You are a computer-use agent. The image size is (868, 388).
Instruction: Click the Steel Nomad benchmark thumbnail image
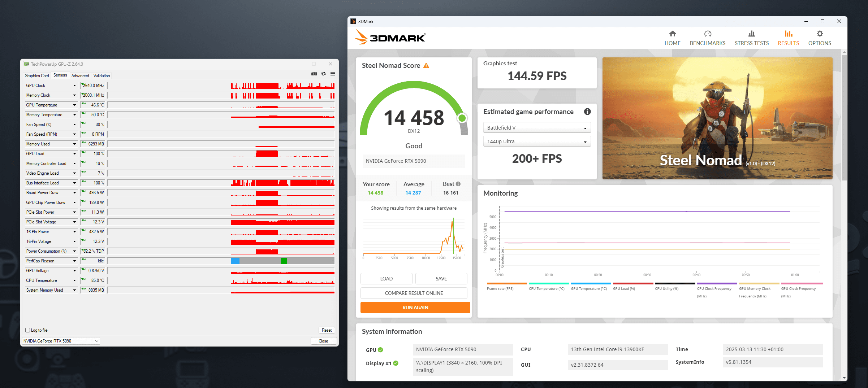coord(717,118)
